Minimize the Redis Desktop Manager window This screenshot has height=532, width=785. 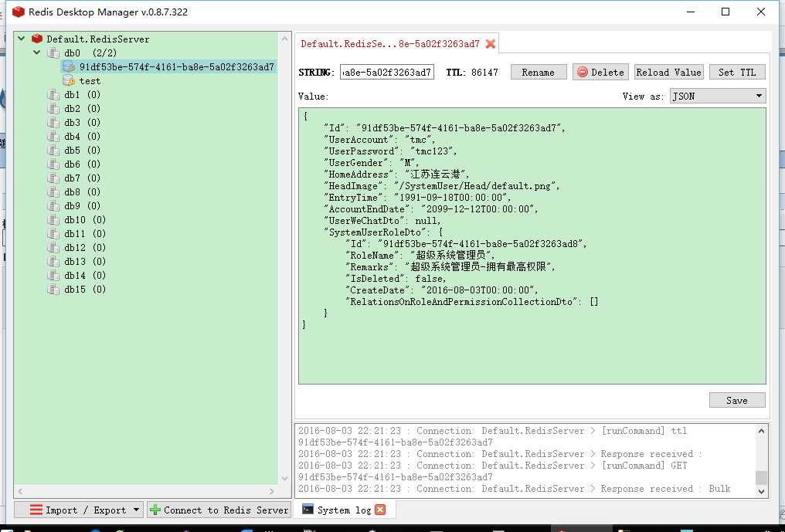click(x=691, y=12)
